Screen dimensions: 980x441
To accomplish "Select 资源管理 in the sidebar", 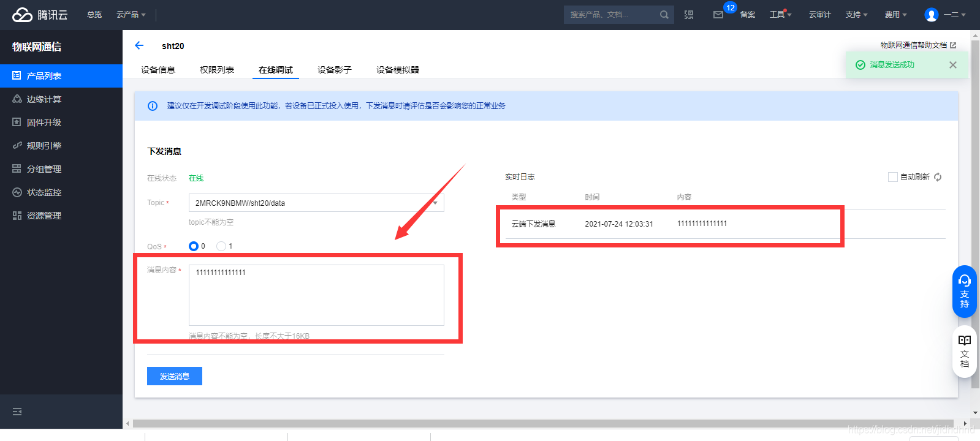I will [61, 216].
